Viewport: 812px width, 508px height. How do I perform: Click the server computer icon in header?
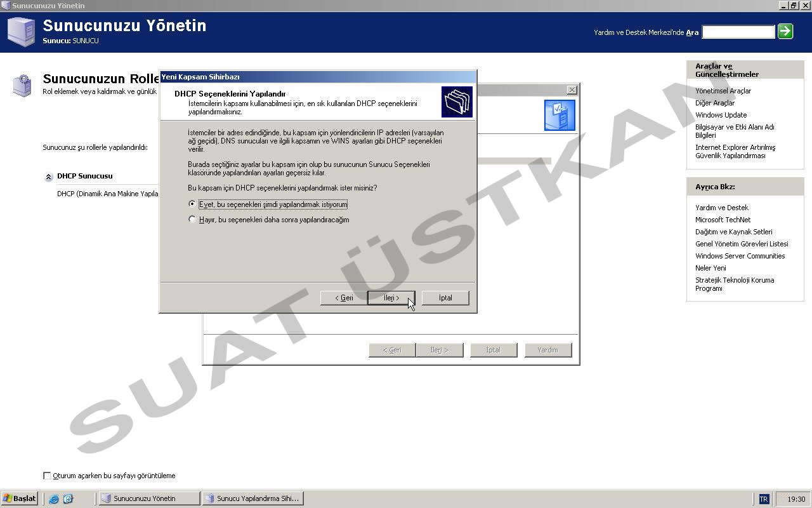point(21,32)
